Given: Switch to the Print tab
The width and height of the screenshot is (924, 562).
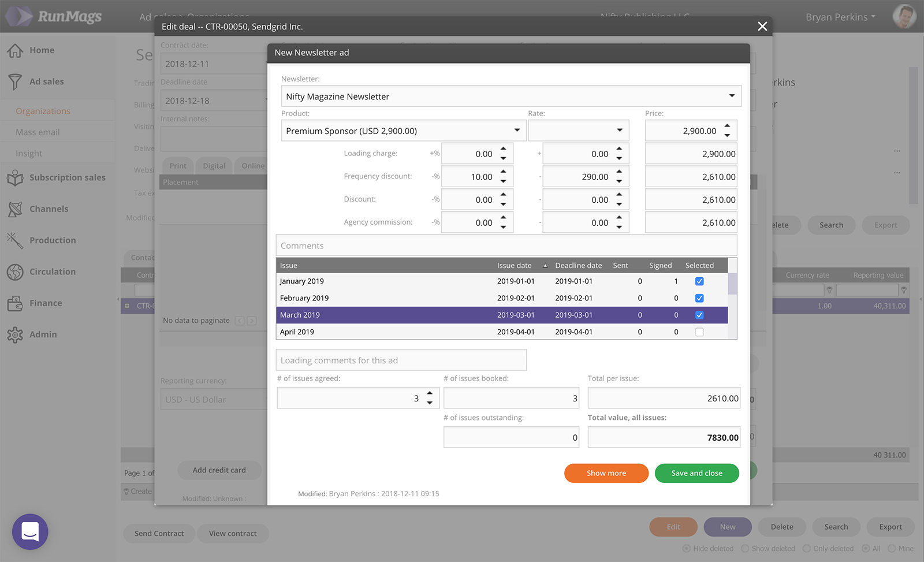Looking at the screenshot, I should pos(178,166).
